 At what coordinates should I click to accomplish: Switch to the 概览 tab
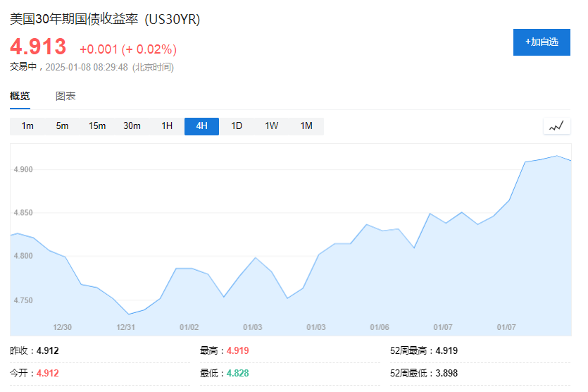[20, 97]
